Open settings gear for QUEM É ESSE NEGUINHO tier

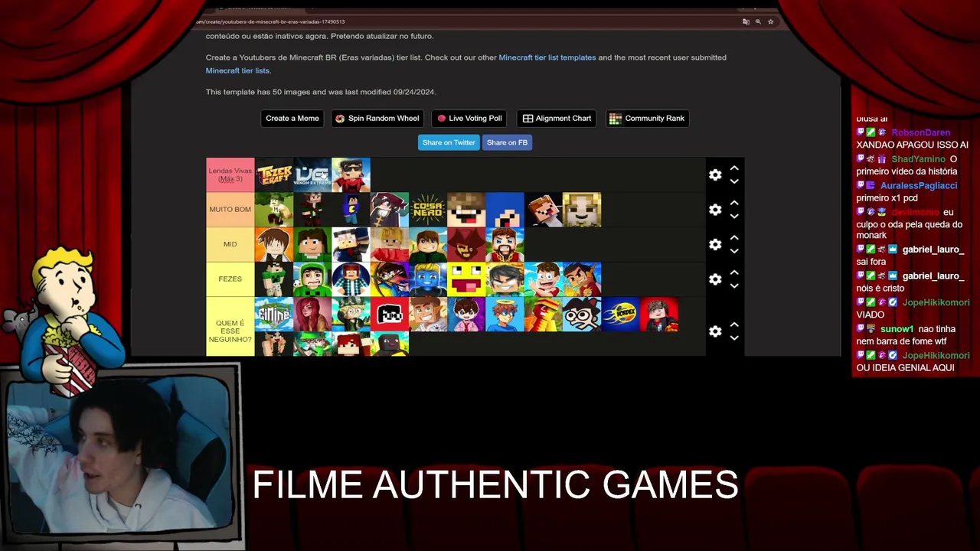pos(715,331)
